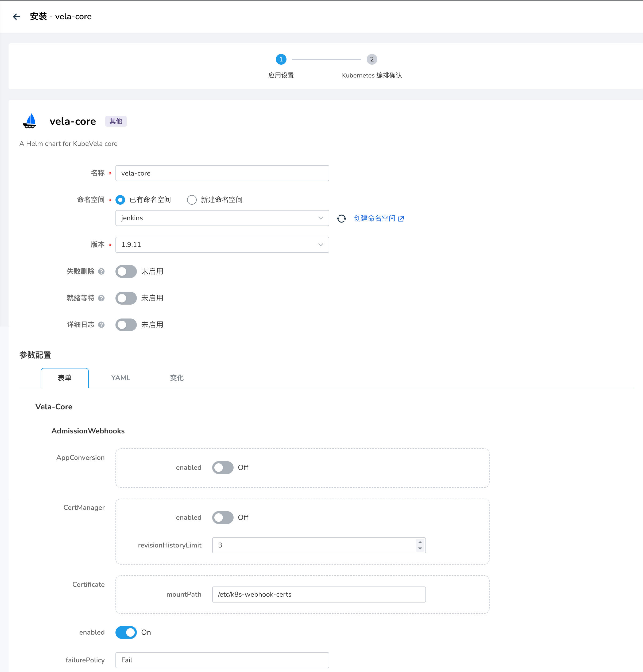Increment revisionHistoryLimit with up arrow
643x672 pixels.
(x=420, y=542)
